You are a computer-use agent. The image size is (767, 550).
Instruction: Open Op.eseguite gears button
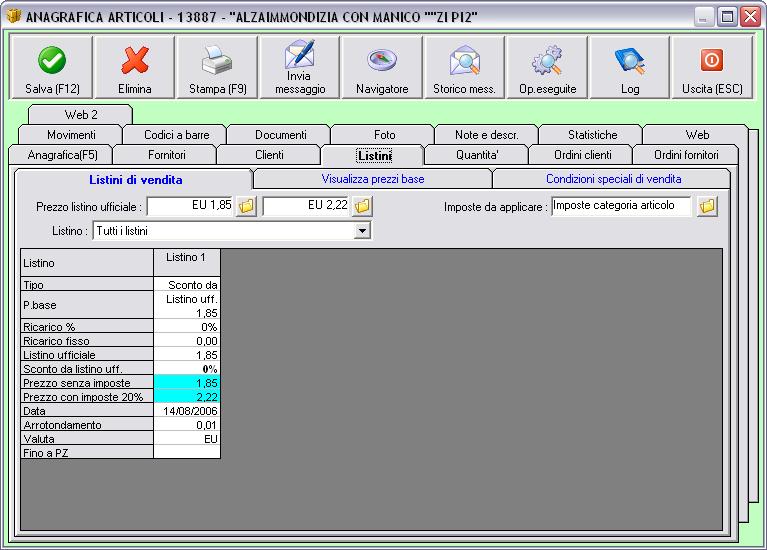coord(547,67)
